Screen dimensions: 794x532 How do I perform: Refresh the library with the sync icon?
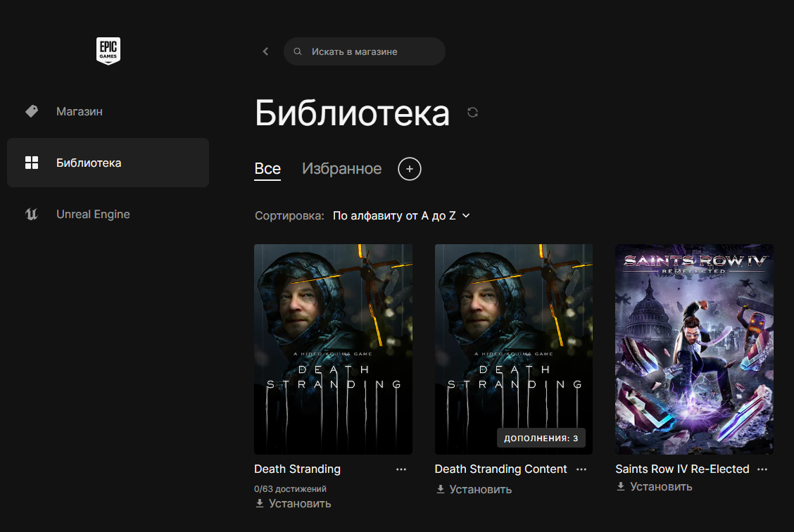(x=472, y=113)
